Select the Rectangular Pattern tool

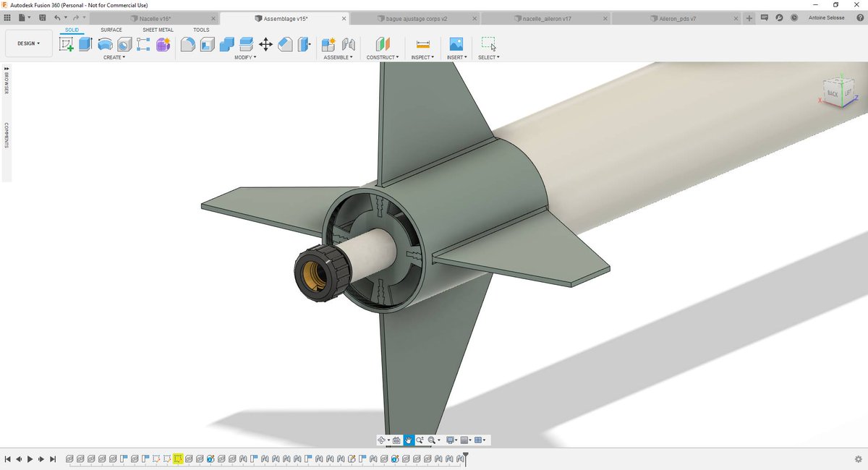(143, 44)
